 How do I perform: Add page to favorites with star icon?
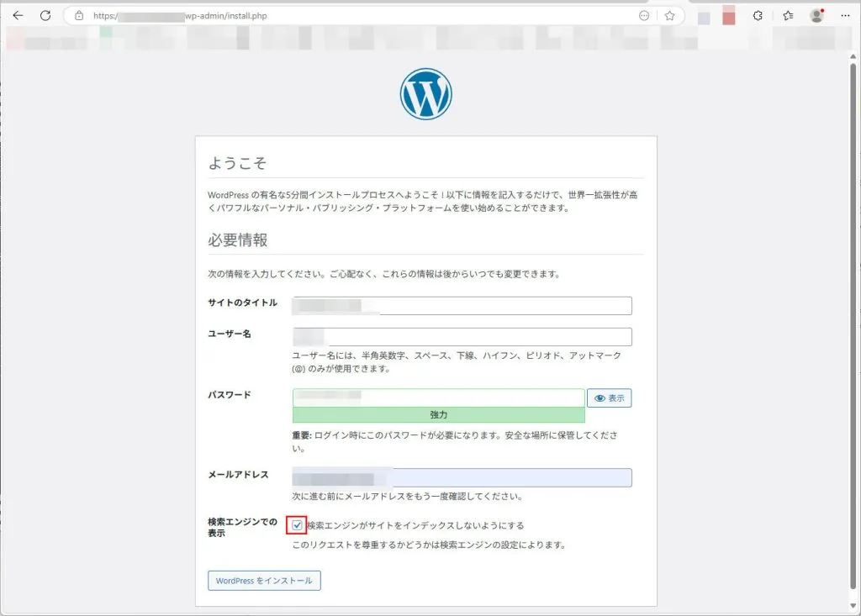click(669, 15)
